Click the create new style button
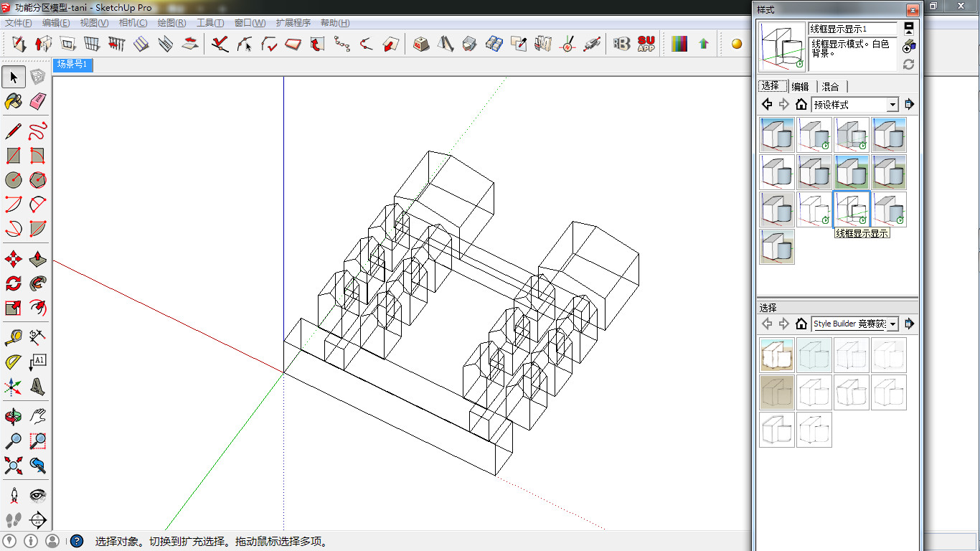Image resolution: width=980 pixels, height=551 pixels. point(908,46)
